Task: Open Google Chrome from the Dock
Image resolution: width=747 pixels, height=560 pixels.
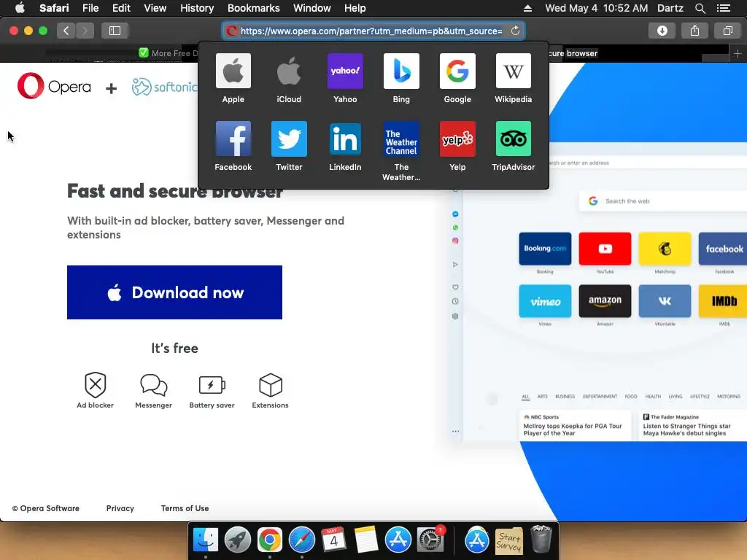Action: 270,540
